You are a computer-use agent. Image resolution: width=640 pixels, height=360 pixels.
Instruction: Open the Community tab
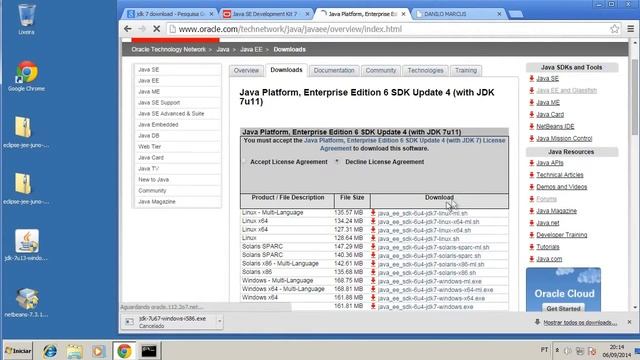(x=381, y=70)
